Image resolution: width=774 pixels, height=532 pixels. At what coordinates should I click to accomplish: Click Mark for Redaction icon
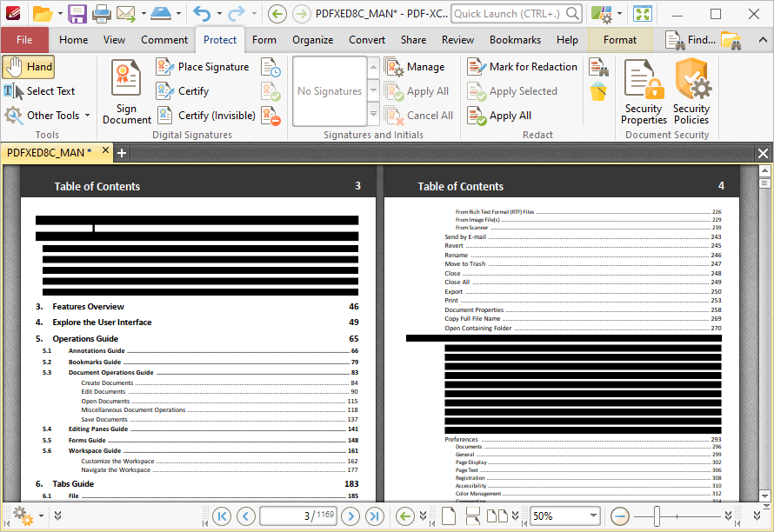[x=477, y=67]
